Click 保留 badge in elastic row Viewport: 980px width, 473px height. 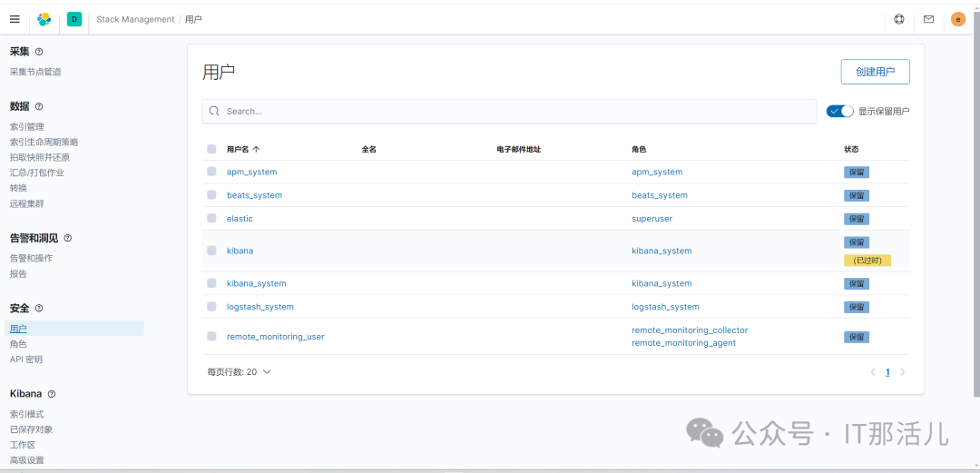click(857, 219)
